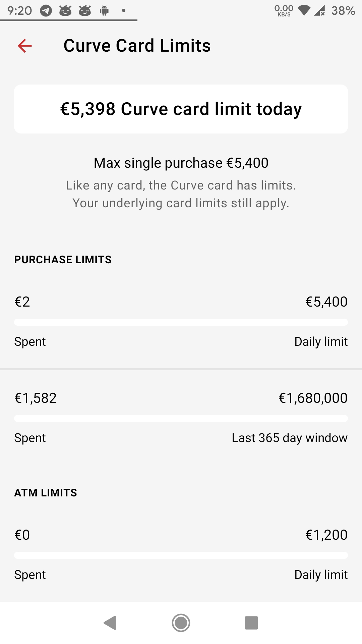This screenshot has width=362, height=644.
Task: Tap the Max single purchase €5,400 text
Action: (x=181, y=163)
